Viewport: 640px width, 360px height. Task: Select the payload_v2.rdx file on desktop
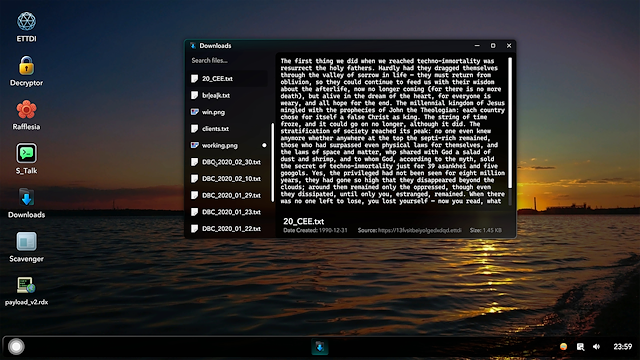pyautogui.click(x=26, y=291)
